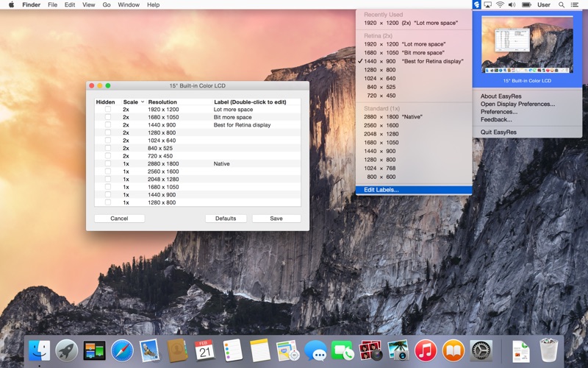This screenshot has width=588, height=368.
Task: Launch Safari compass icon
Action: click(x=122, y=351)
